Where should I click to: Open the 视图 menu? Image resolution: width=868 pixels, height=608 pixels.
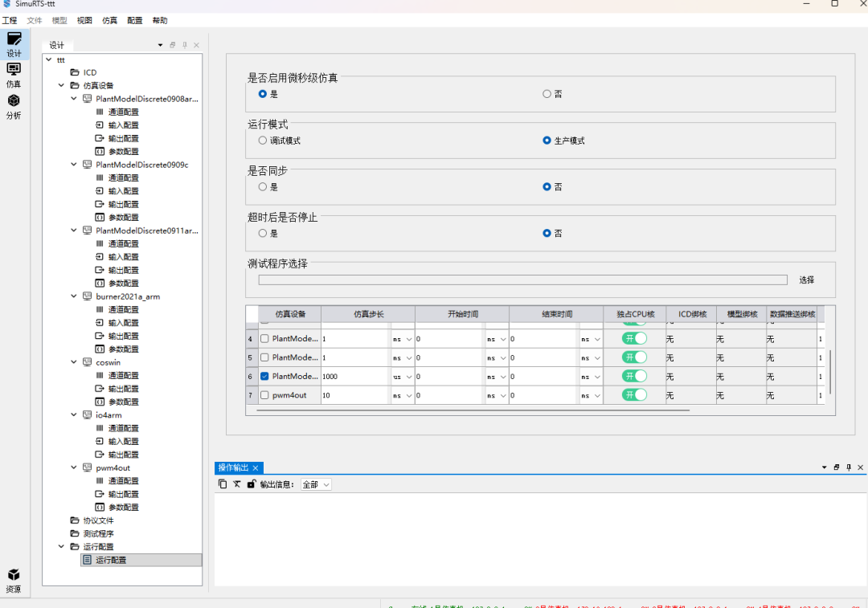(84, 20)
